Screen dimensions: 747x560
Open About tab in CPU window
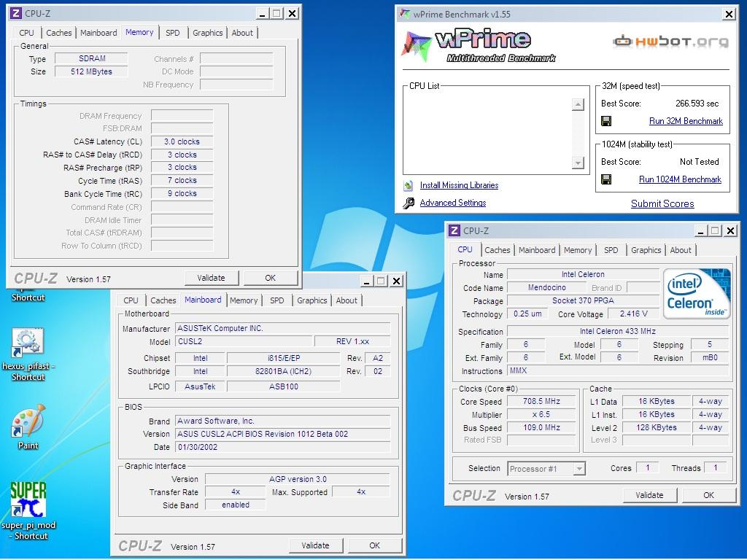[x=681, y=250]
